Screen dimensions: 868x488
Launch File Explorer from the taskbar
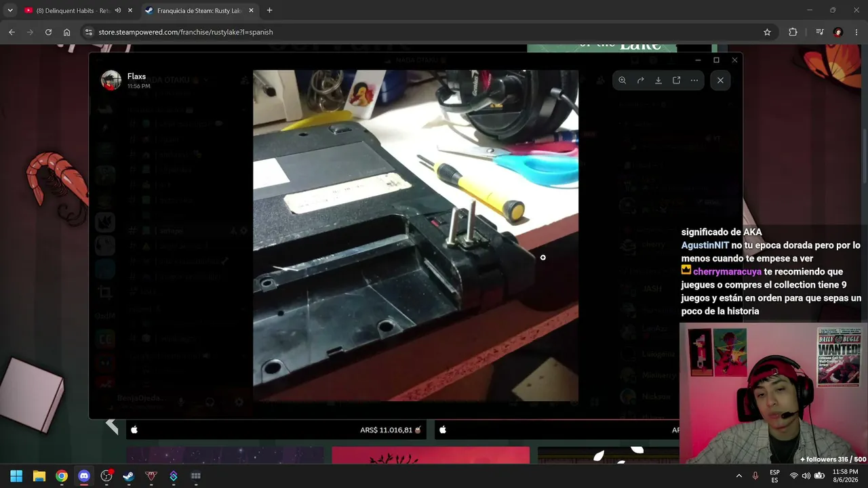[39, 476]
